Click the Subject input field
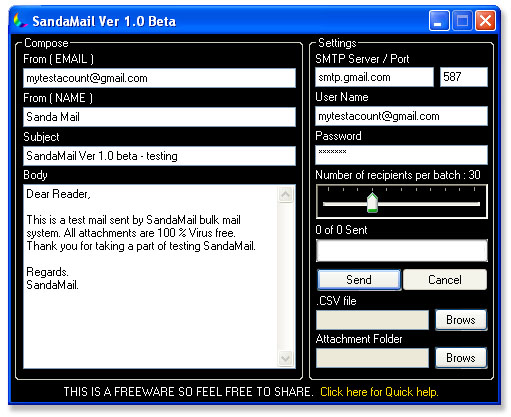The width and height of the screenshot is (511, 417). (x=159, y=156)
